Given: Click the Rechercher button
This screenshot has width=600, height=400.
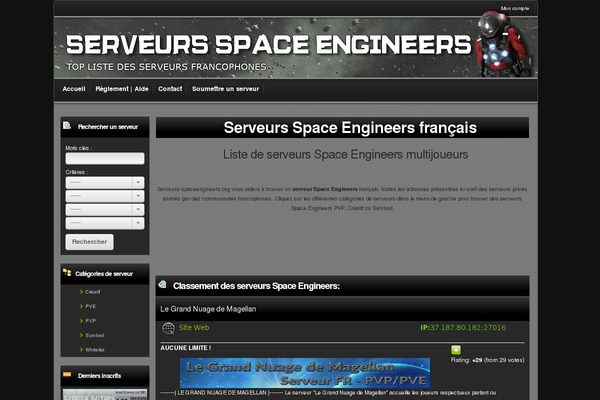Looking at the screenshot, I should pos(90,242).
